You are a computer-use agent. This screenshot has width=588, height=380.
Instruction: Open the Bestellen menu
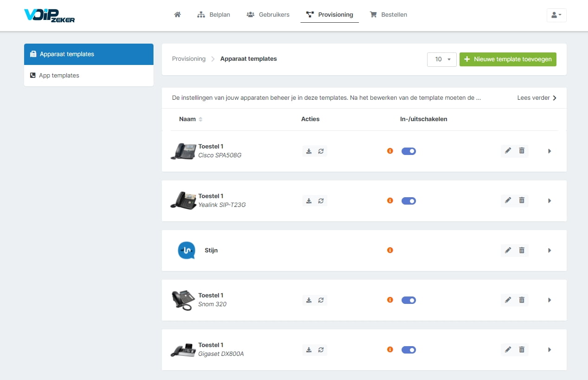388,15
